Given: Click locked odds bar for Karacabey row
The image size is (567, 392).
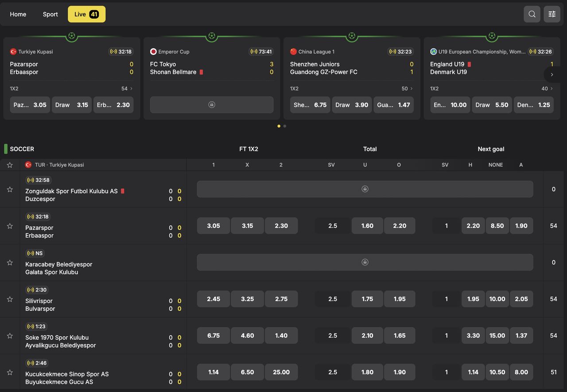Looking at the screenshot, I should tap(365, 262).
